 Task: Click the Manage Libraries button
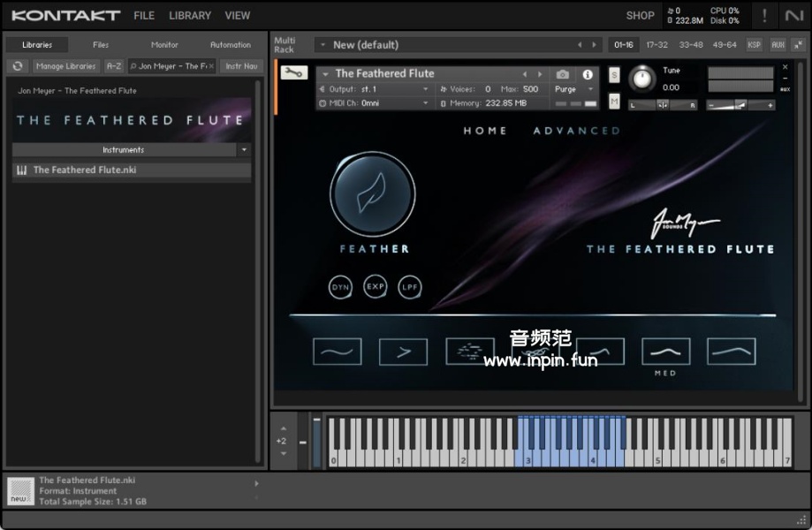click(x=66, y=66)
